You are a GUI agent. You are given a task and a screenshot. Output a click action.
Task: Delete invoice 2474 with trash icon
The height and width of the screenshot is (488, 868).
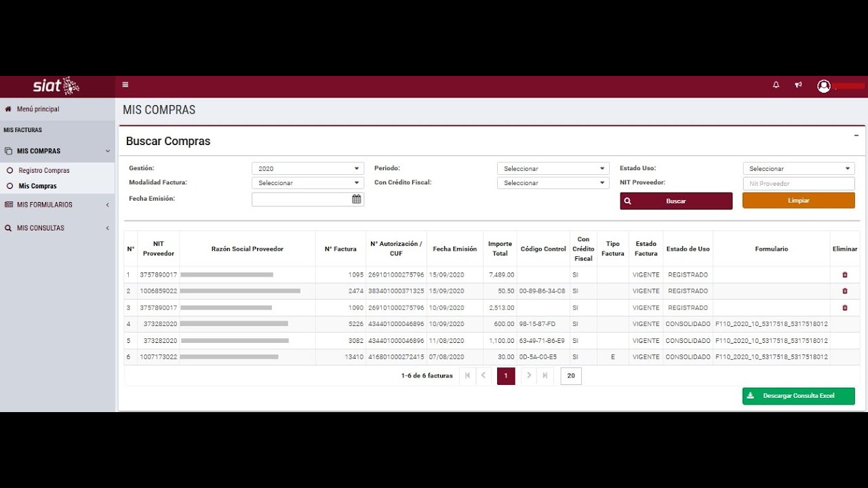845,291
